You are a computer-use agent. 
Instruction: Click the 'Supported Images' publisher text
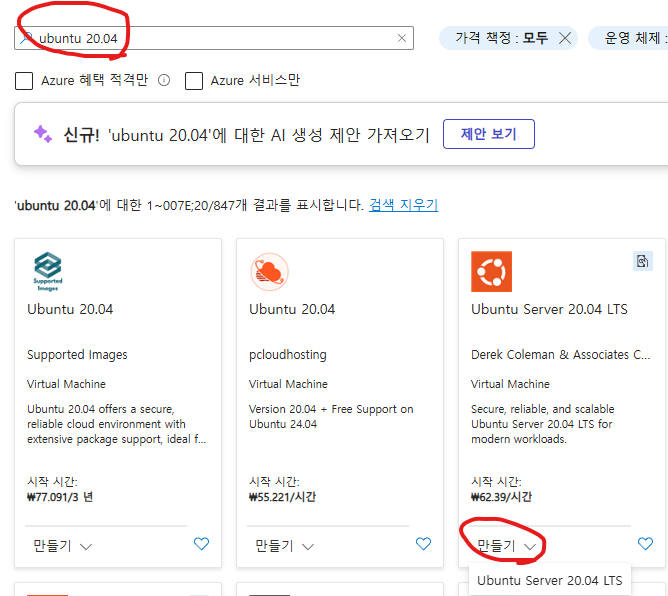77,355
